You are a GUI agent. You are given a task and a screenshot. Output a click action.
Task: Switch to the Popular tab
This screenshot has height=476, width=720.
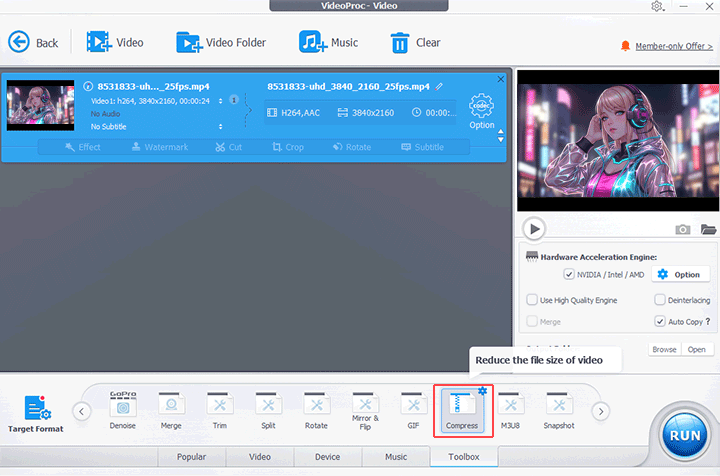(191, 457)
